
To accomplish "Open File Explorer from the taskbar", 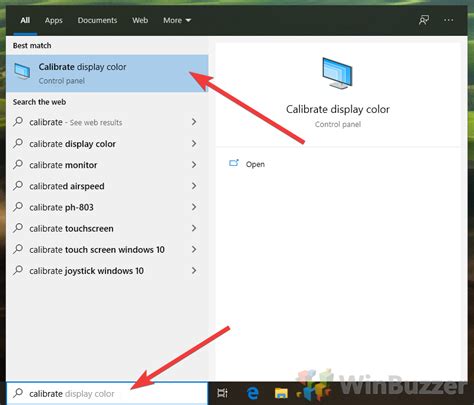I will 281,393.
